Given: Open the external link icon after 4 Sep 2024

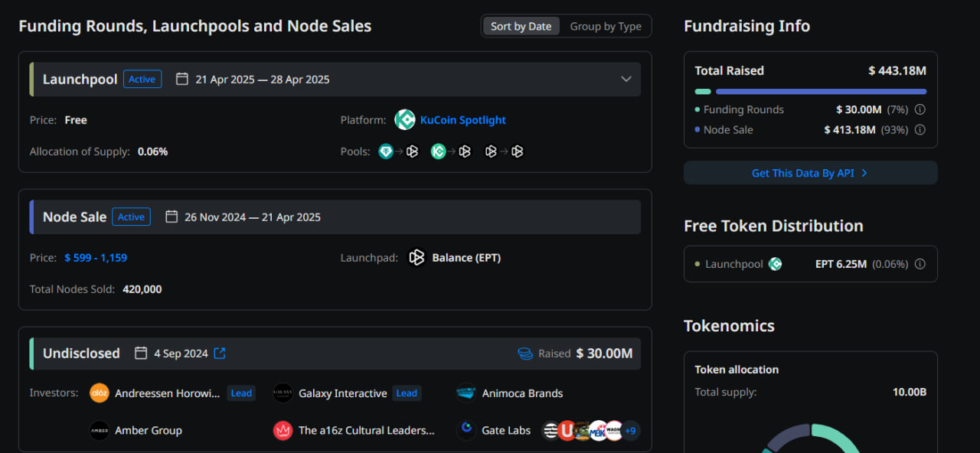Looking at the screenshot, I should 220,353.
